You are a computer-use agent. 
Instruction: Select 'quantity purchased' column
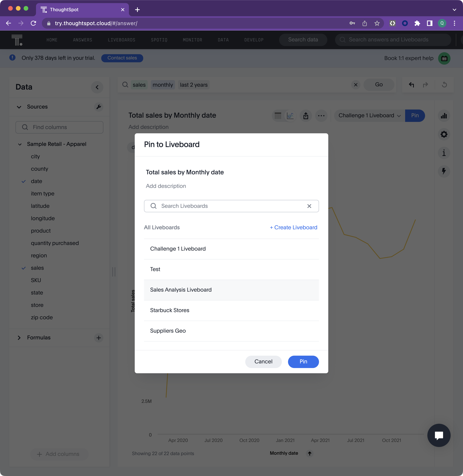coord(55,243)
